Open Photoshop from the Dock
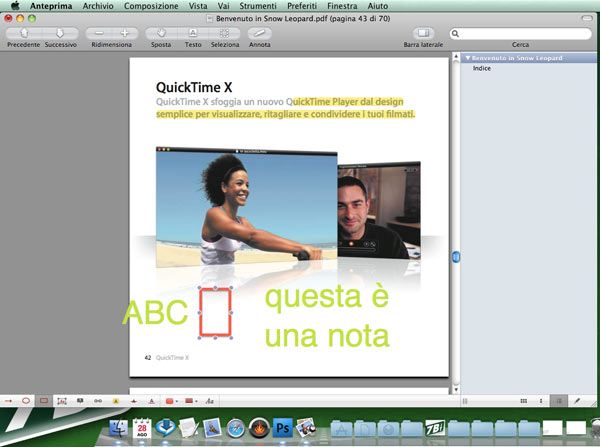 click(283, 428)
